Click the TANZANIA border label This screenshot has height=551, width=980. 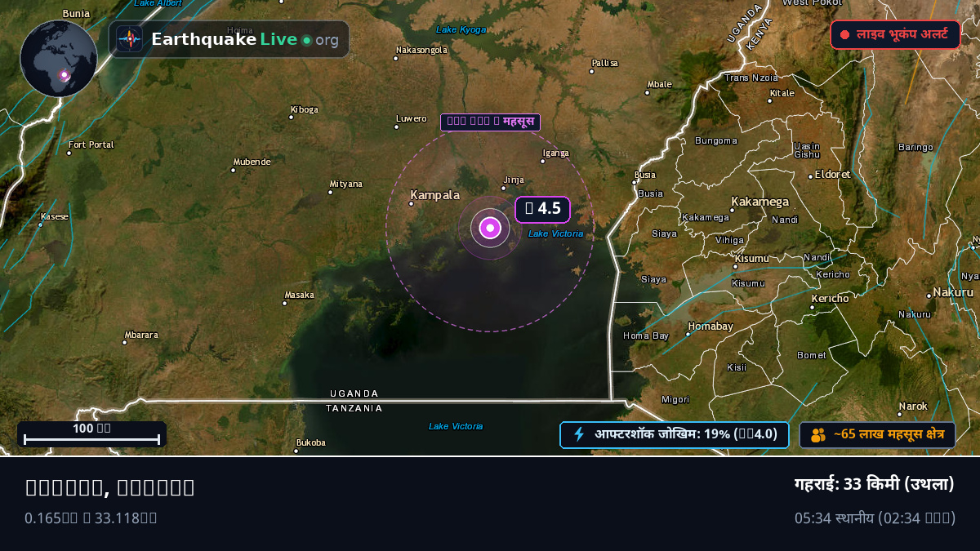354,408
